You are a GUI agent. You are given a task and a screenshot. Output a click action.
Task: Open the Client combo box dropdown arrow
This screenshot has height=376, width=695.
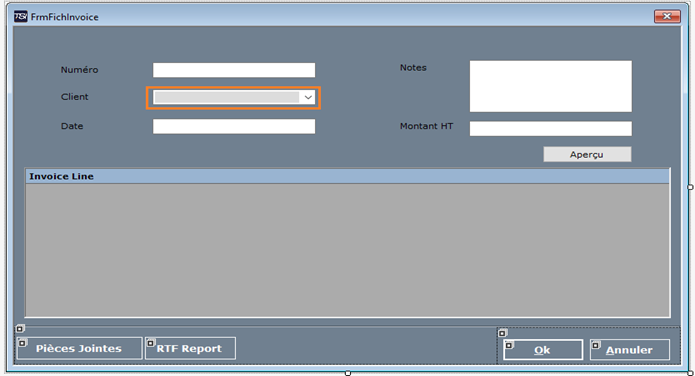(308, 98)
